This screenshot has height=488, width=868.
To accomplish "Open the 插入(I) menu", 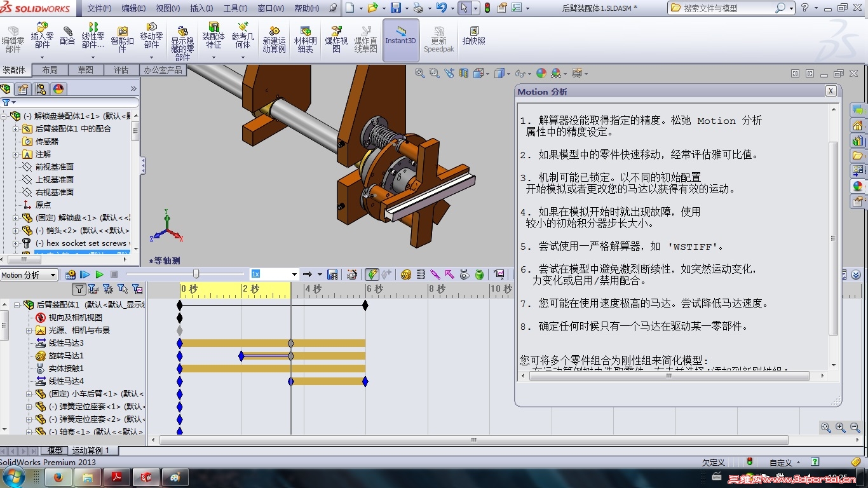I will coord(202,8).
